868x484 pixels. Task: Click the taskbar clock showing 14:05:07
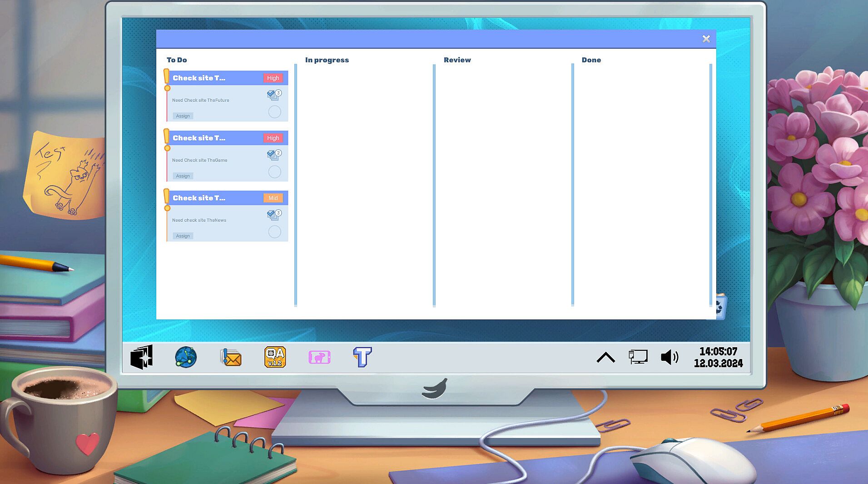(718, 357)
